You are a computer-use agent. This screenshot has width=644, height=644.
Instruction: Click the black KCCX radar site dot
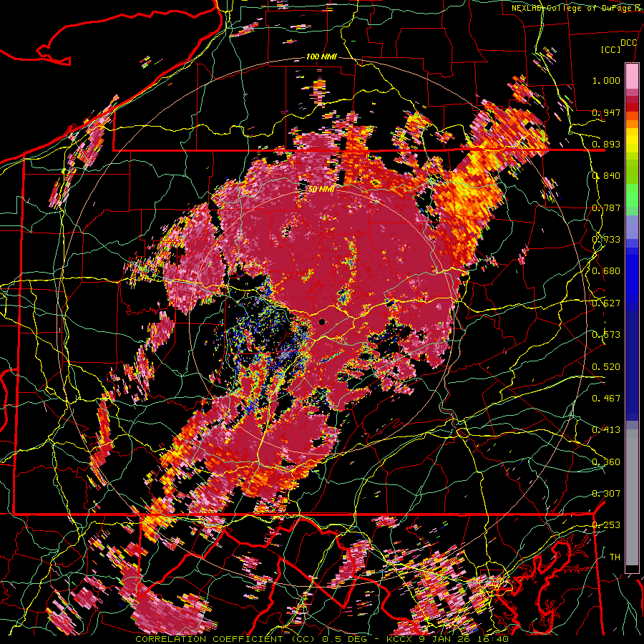coord(322,322)
